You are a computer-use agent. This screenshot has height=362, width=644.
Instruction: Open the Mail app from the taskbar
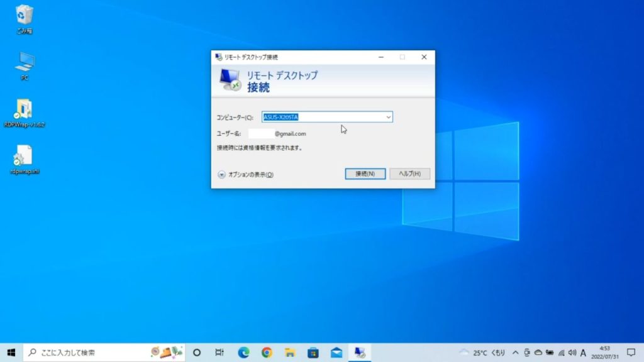pyautogui.click(x=336, y=353)
